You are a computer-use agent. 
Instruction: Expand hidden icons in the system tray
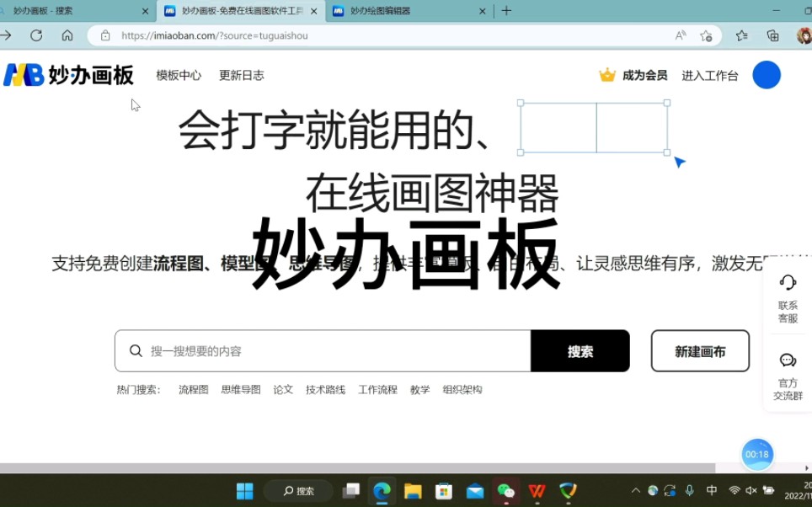tap(636, 491)
